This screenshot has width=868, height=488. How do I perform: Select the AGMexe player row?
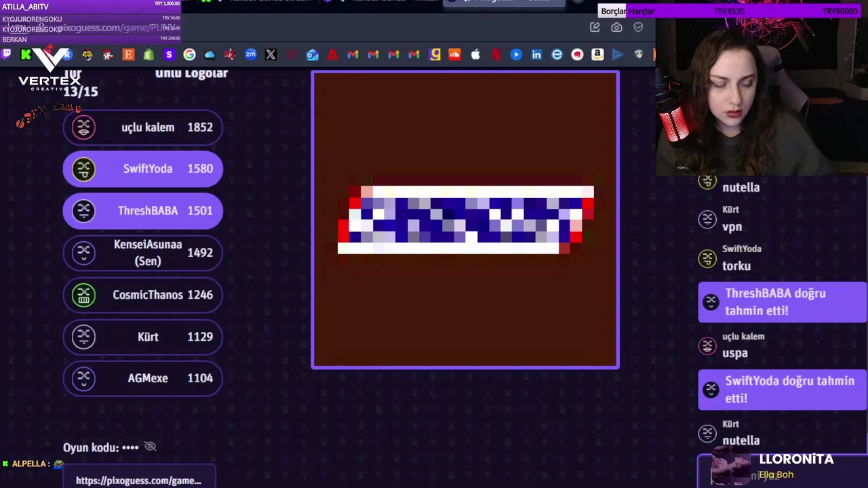[x=142, y=378]
